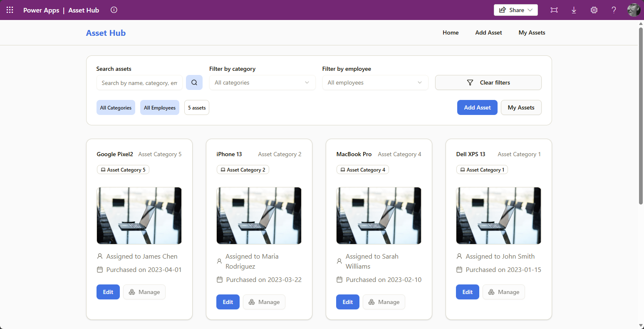Click the download arrow icon in header
Screen dimensions: 644x329
pyautogui.click(x=574, y=10)
